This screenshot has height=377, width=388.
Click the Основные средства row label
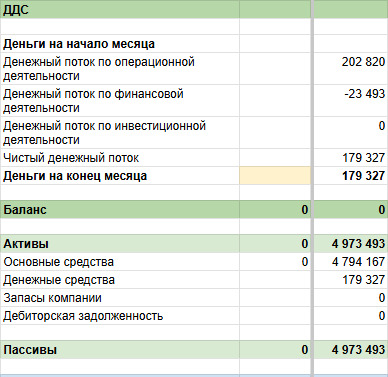point(120,262)
